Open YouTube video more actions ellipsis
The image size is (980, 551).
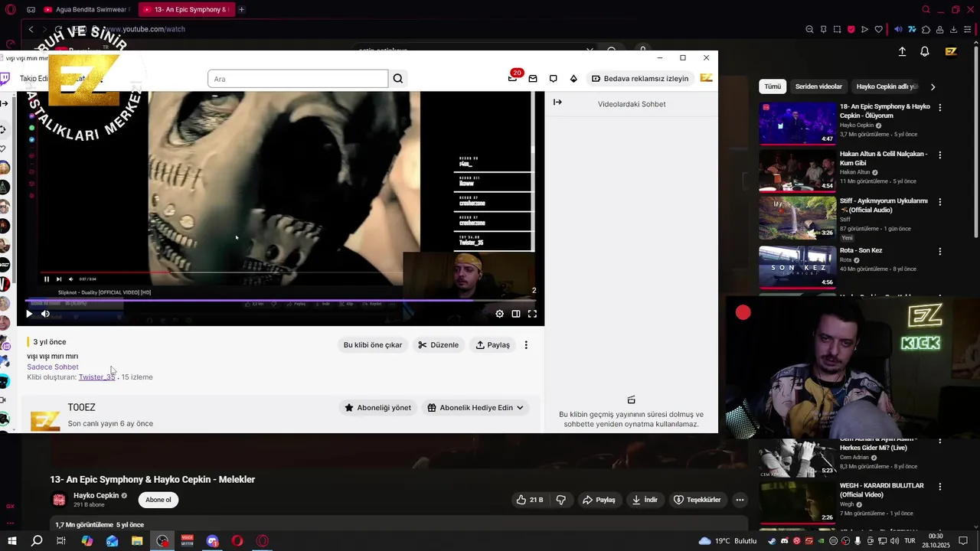(x=740, y=500)
